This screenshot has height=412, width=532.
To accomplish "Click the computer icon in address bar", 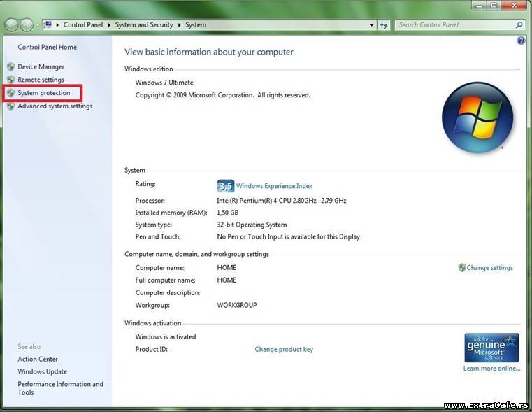I will tap(48, 24).
